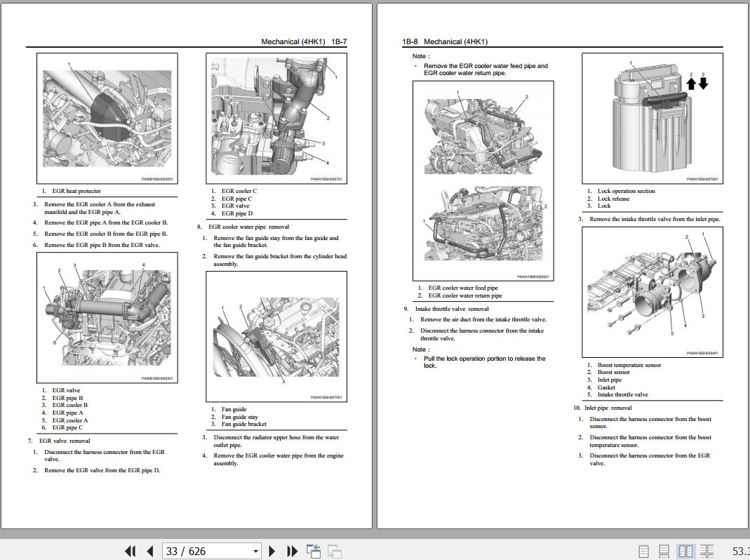Click the figure showing EGR valve and coolers A, B

[107, 318]
